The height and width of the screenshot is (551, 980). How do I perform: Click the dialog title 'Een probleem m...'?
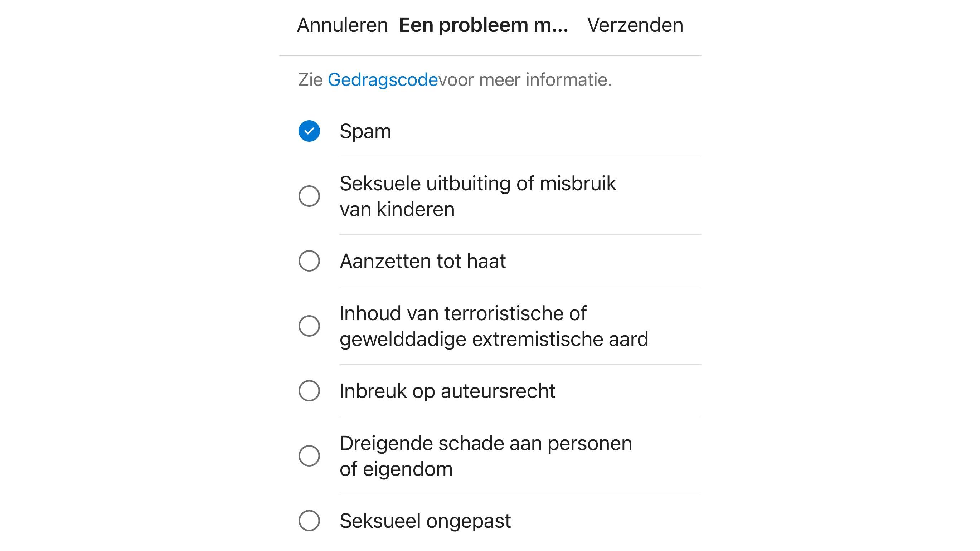[x=482, y=24]
